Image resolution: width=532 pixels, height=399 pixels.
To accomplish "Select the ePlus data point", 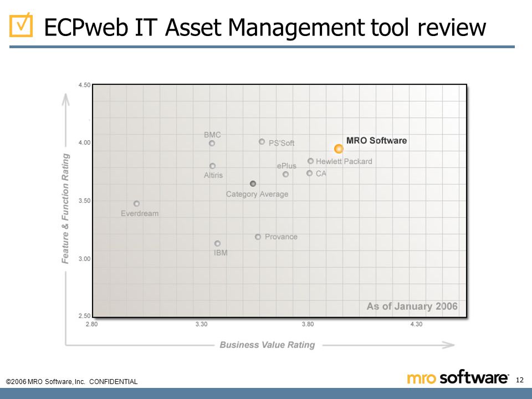I will pos(286,174).
